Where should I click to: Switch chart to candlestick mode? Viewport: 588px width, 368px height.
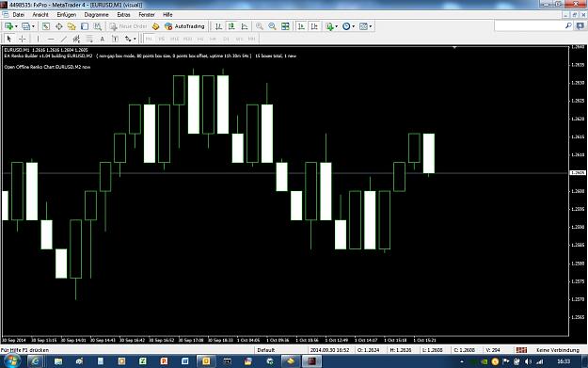pos(231,26)
